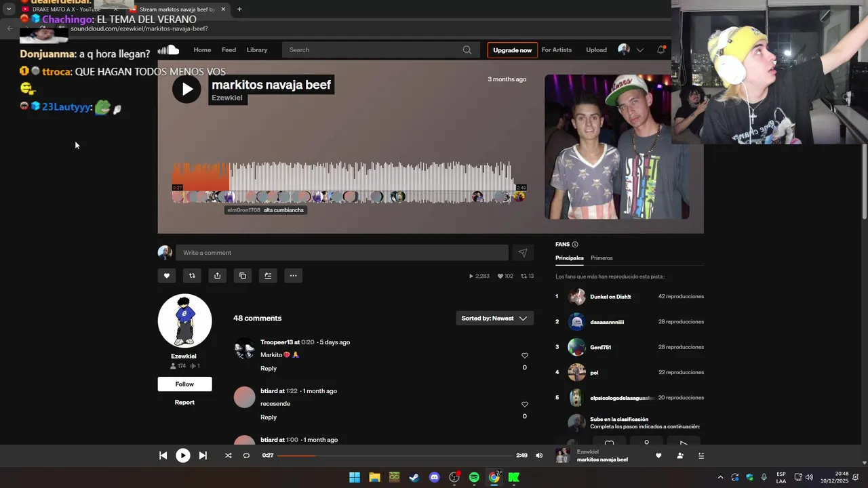
Task: Show hidden system tray icons
Action: (x=720, y=477)
